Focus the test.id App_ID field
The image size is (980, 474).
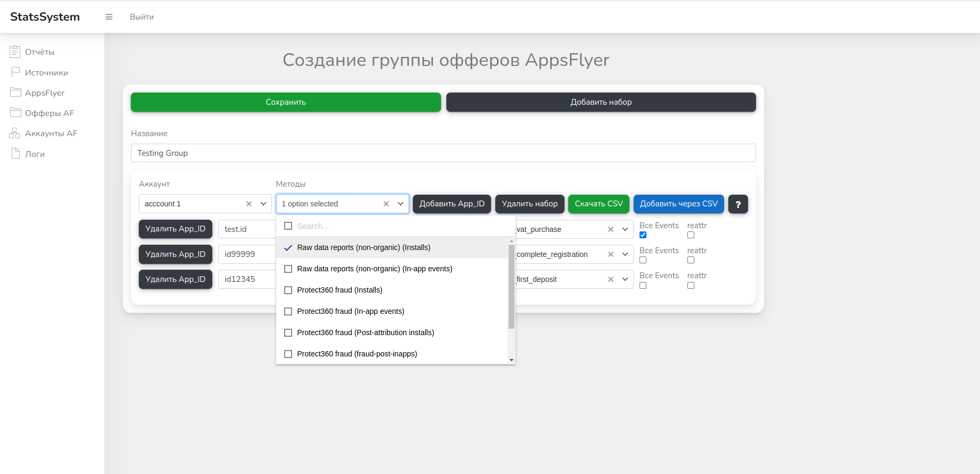(247, 229)
